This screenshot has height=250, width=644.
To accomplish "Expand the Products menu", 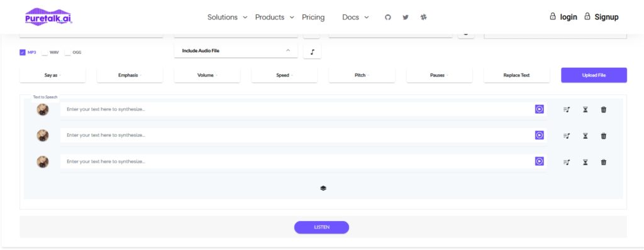I will pyautogui.click(x=274, y=17).
